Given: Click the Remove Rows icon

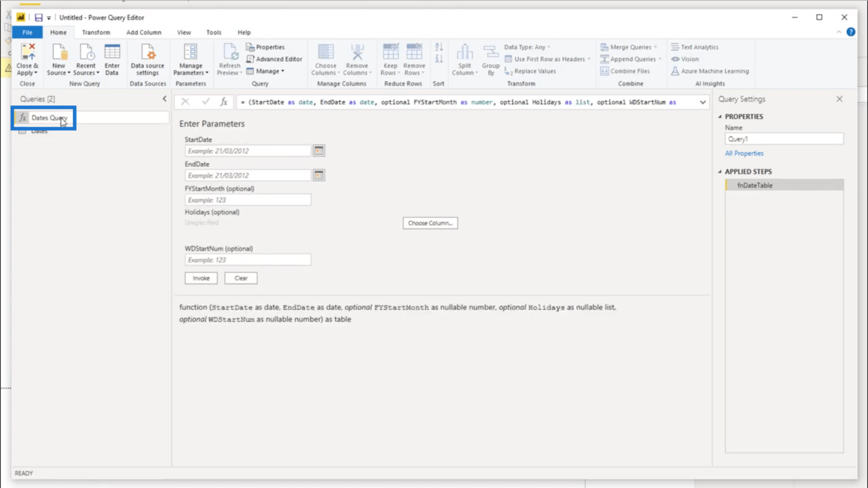Looking at the screenshot, I should [414, 52].
